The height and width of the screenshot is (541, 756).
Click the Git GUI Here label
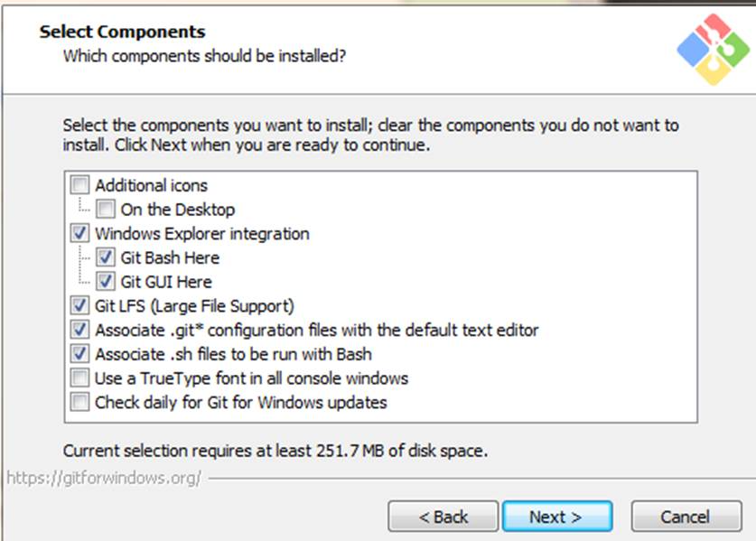click(166, 282)
